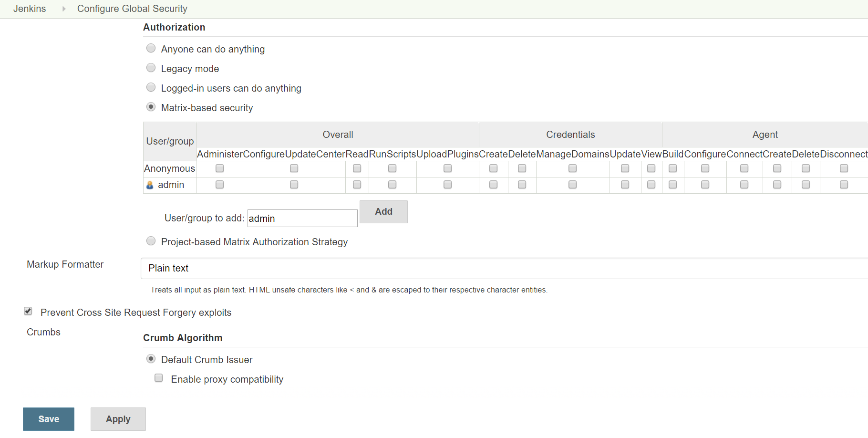
Task: Check Agent Delete for Anonymous
Action: coord(806,168)
